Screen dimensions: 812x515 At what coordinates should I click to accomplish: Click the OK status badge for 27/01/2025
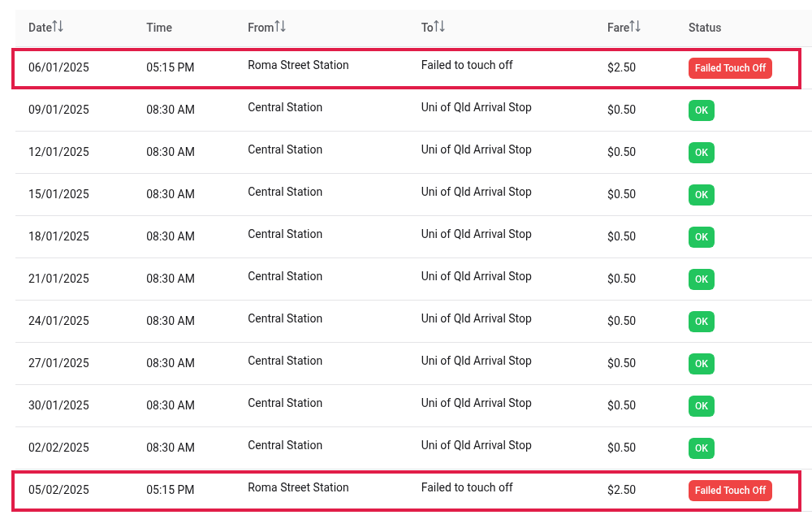702,364
